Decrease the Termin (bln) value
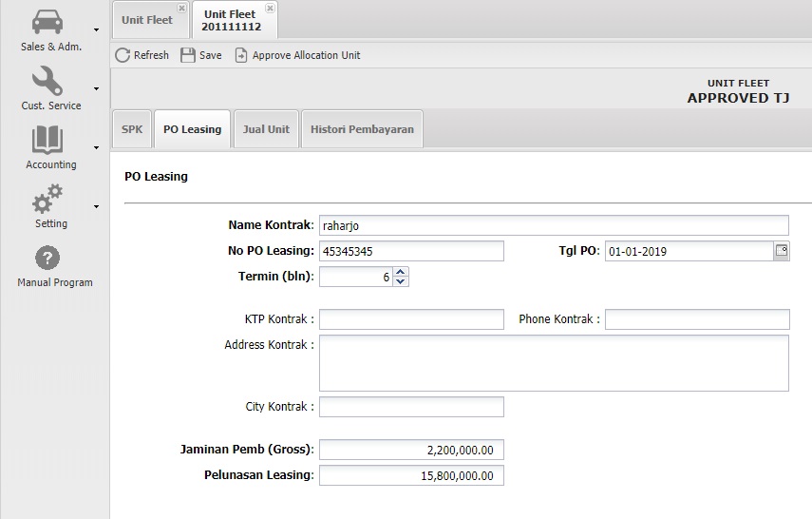 tap(401, 282)
